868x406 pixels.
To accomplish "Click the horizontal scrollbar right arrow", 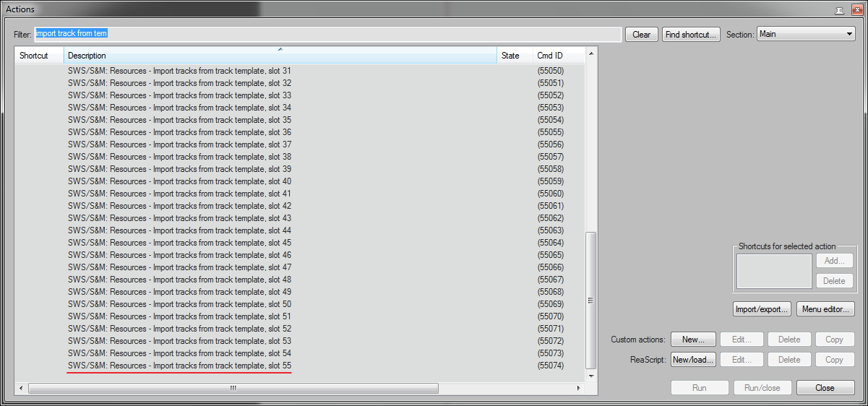I will [x=578, y=388].
